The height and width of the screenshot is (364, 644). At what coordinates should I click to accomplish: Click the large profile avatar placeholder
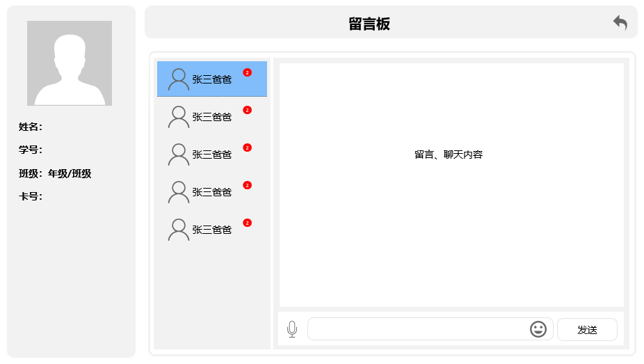click(x=70, y=63)
